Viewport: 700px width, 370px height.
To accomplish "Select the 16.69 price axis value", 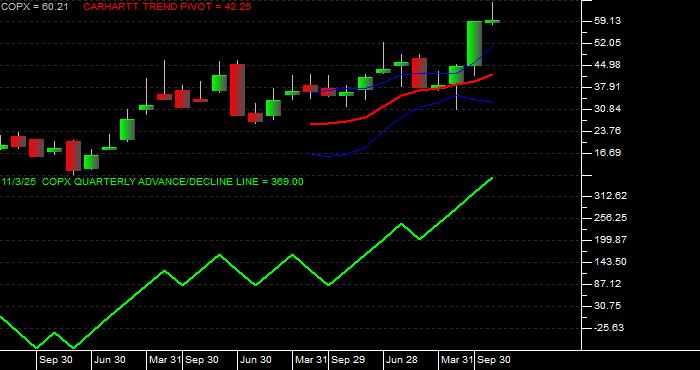I will click(x=608, y=153).
